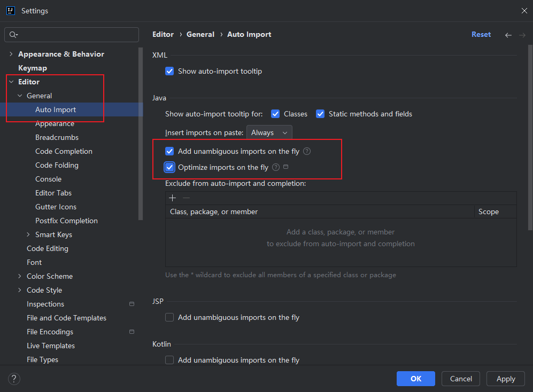533x392 pixels.
Task: Open Breadcrumbs settings
Action: (x=57, y=137)
